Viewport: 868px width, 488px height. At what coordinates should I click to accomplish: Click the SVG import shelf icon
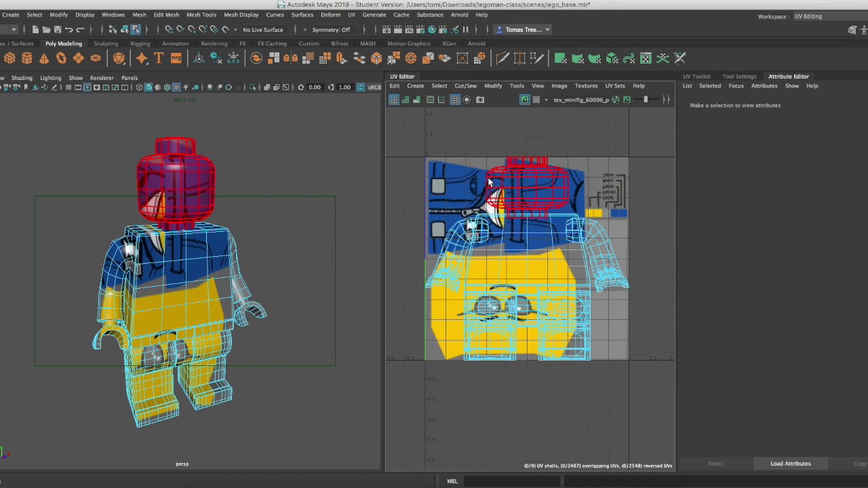pyautogui.click(x=176, y=58)
